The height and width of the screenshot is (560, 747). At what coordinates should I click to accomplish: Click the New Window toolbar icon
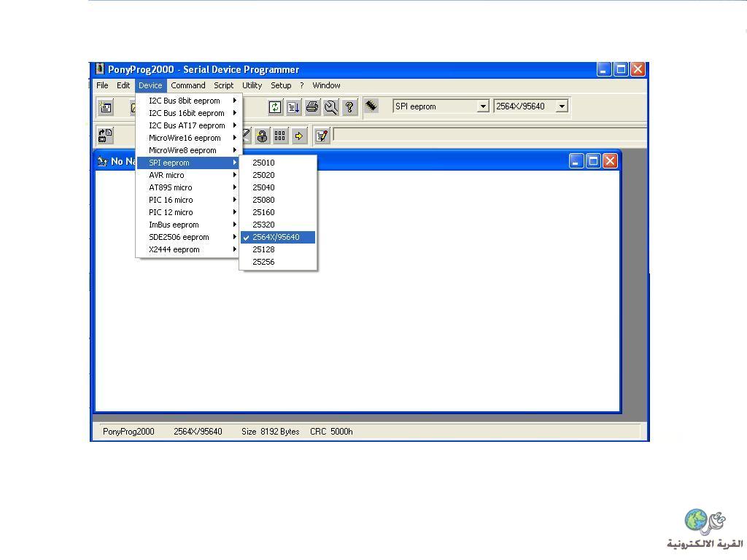pos(105,107)
